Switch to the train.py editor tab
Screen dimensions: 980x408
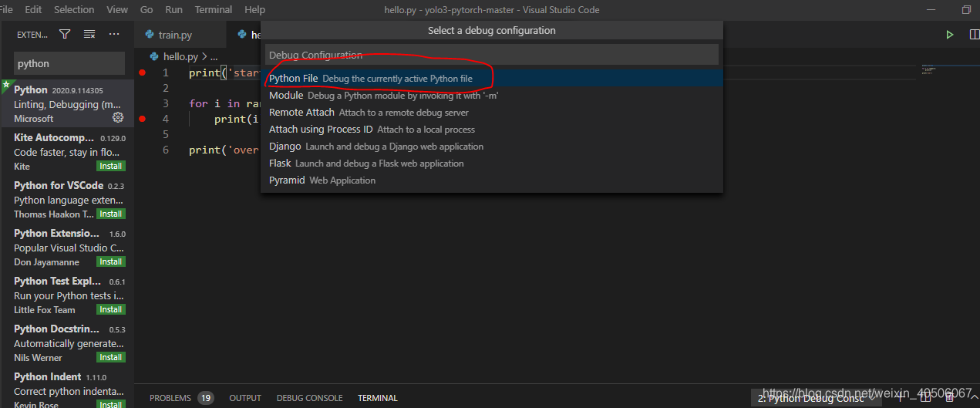click(180, 35)
